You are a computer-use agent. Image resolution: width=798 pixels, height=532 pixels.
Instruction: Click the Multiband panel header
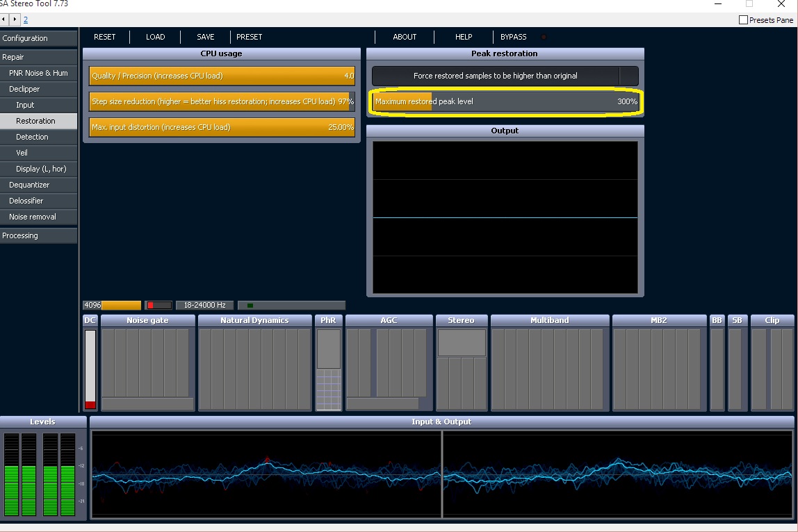pos(550,320)
